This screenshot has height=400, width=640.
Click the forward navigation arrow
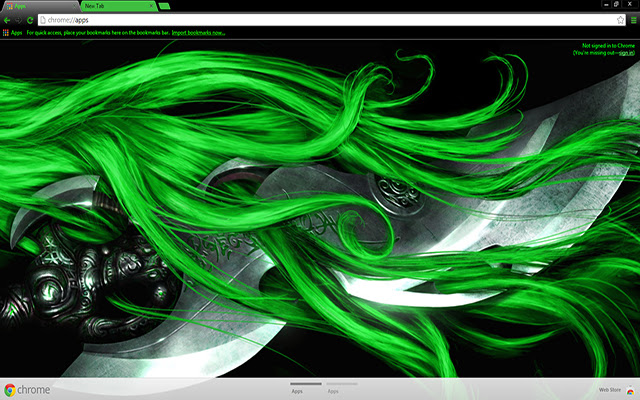coord(18,20)
